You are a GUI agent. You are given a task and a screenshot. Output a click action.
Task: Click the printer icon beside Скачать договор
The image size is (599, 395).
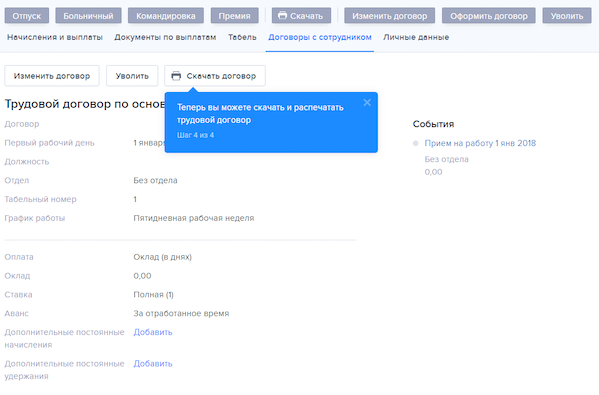176,76
